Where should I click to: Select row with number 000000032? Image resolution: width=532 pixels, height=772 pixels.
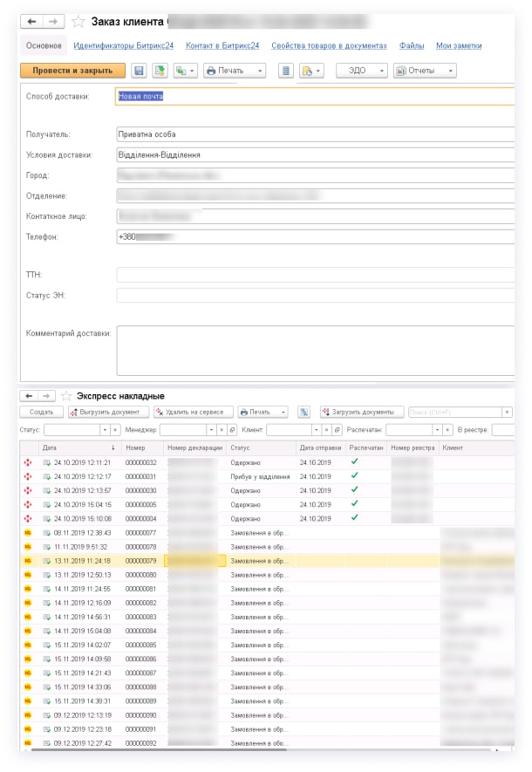[x=267, y=463]
